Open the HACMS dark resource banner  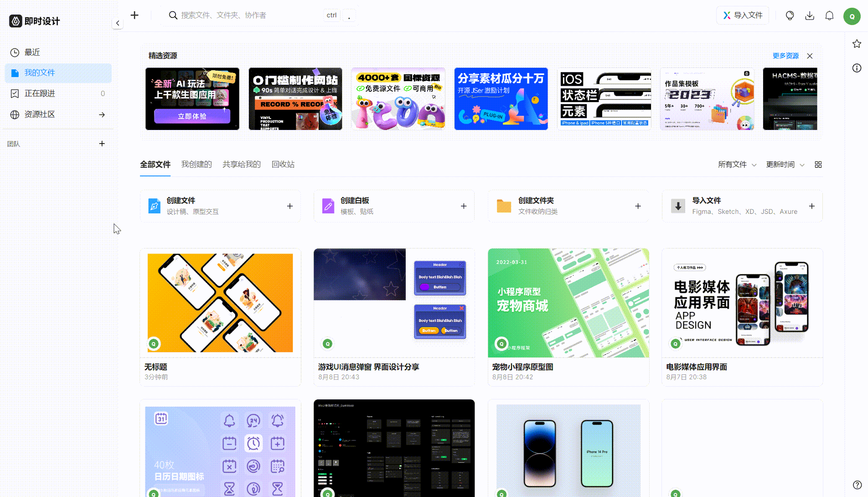tap(790, 99)
